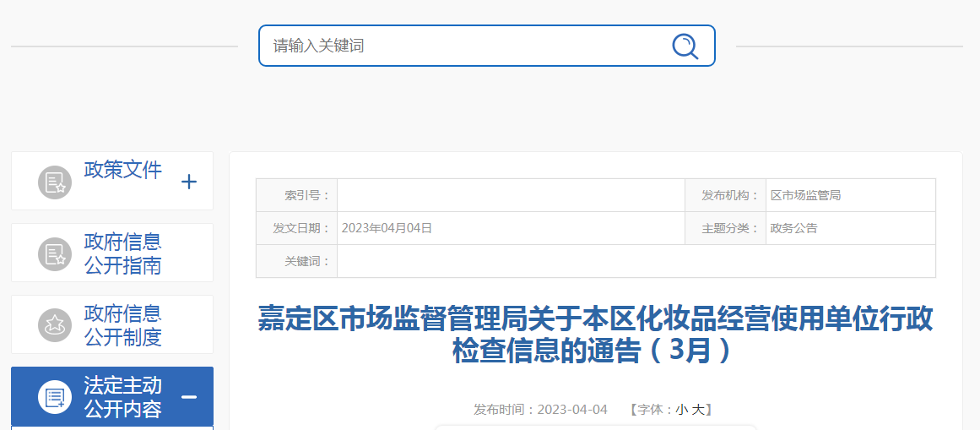The image size is (980, 430).
Task: Open the 政策文件 menu item
Action: pos(123,170)
